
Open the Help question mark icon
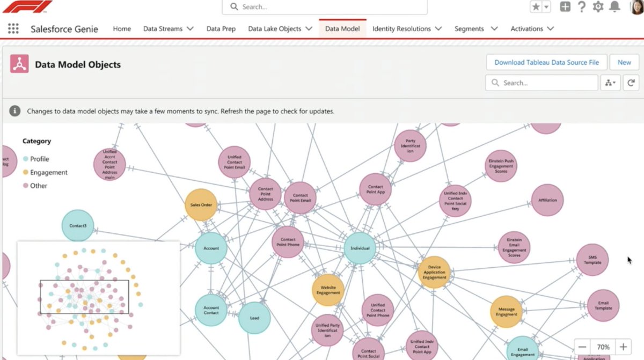(581, 7)
